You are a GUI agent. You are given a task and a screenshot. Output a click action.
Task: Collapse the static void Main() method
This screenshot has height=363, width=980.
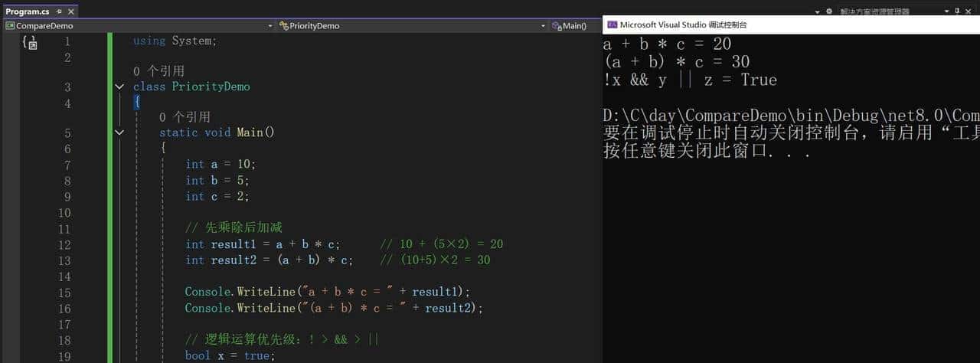(119, 132)
